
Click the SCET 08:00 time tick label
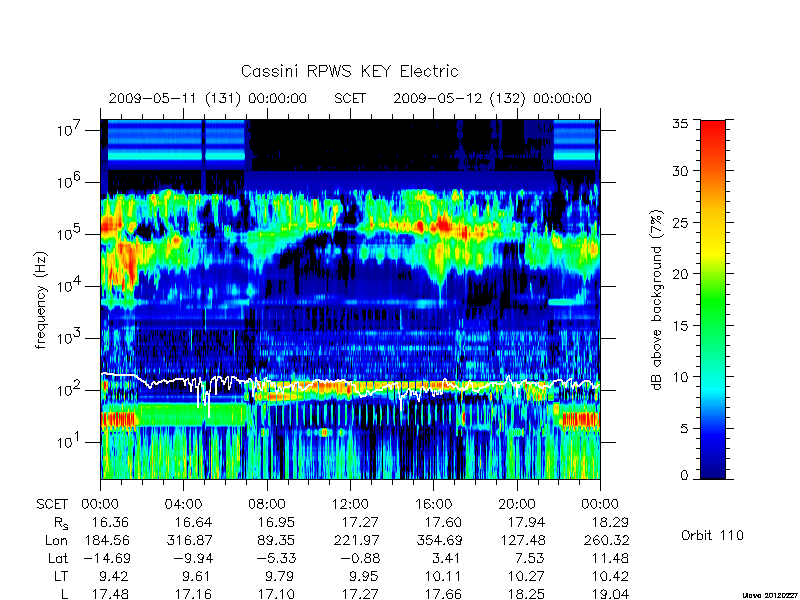pyautogui.click(x=266, y=505)
